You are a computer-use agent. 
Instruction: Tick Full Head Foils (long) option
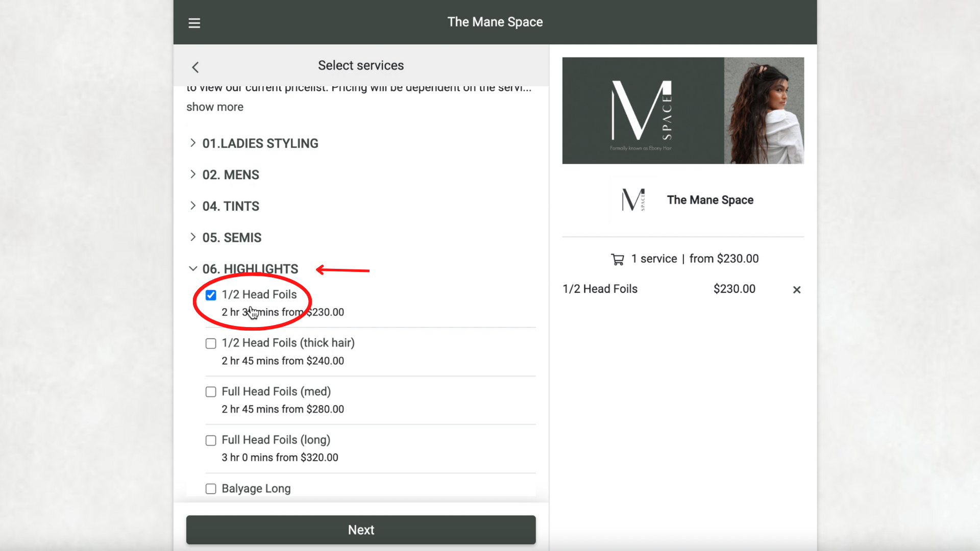211,440
